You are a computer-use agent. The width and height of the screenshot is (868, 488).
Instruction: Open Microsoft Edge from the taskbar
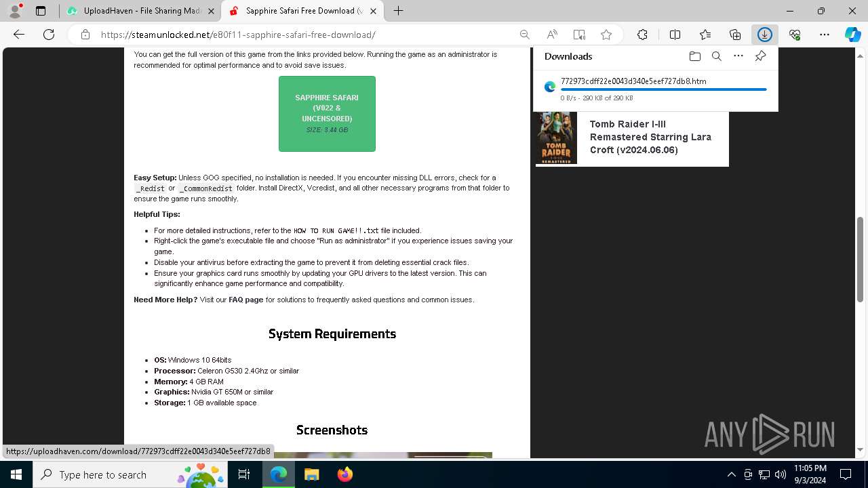[x=279, y=474]
